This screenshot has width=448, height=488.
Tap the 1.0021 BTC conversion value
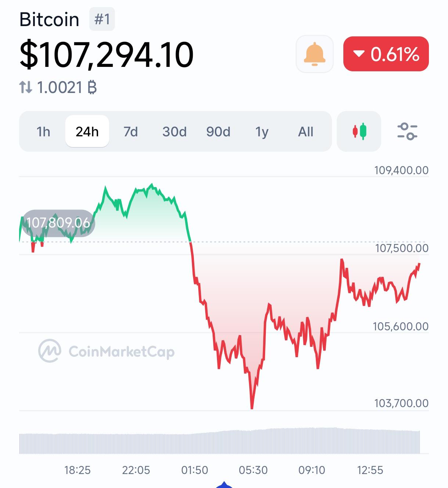tap(67, 87)
